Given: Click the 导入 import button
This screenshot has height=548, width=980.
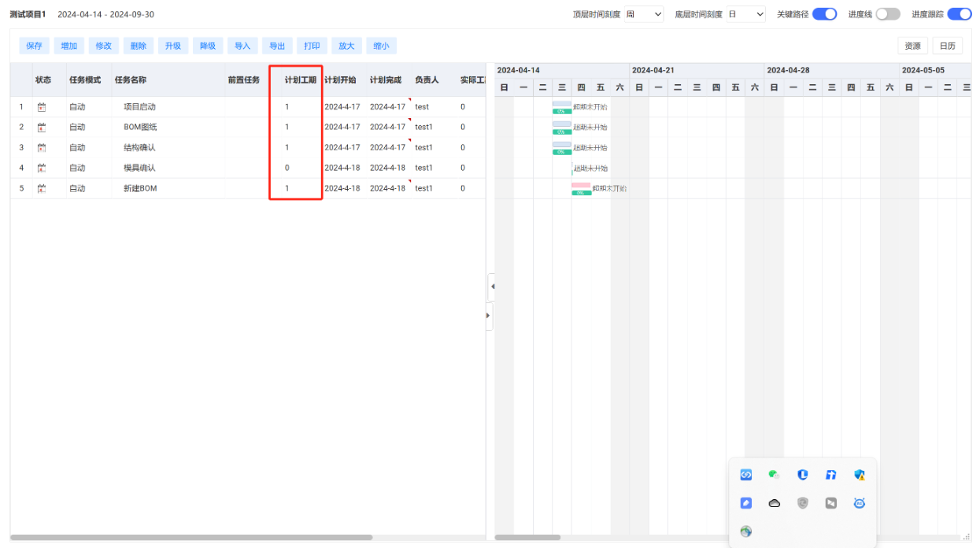Looking at the screenshot, I should click(x=242, y=46).
